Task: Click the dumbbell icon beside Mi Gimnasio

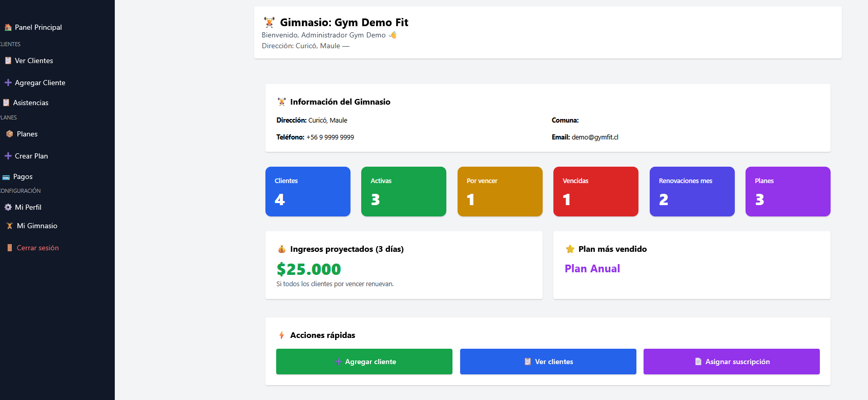Action: point(9,226)
